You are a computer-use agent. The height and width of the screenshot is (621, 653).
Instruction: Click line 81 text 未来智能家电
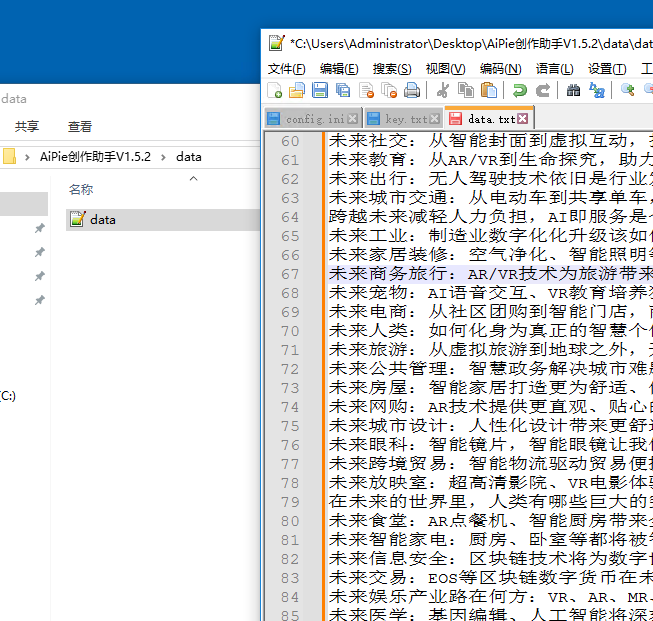pyautogui.click(x=491, y=540)
